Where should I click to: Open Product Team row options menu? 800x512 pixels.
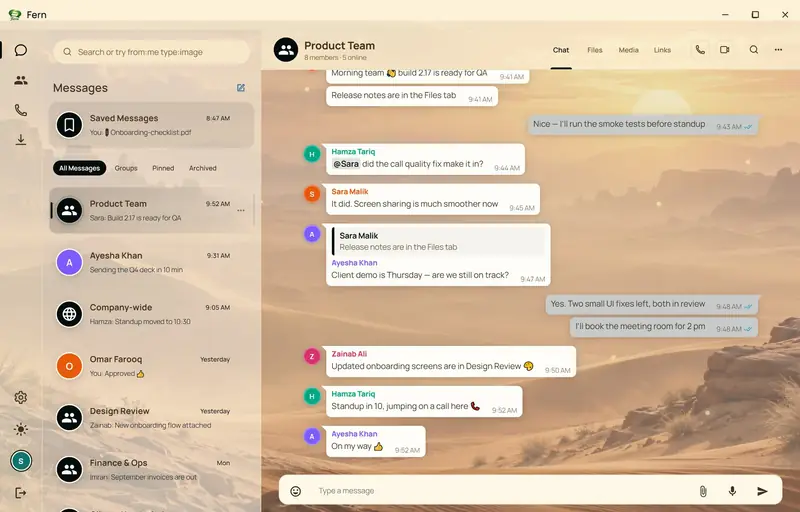241,211
